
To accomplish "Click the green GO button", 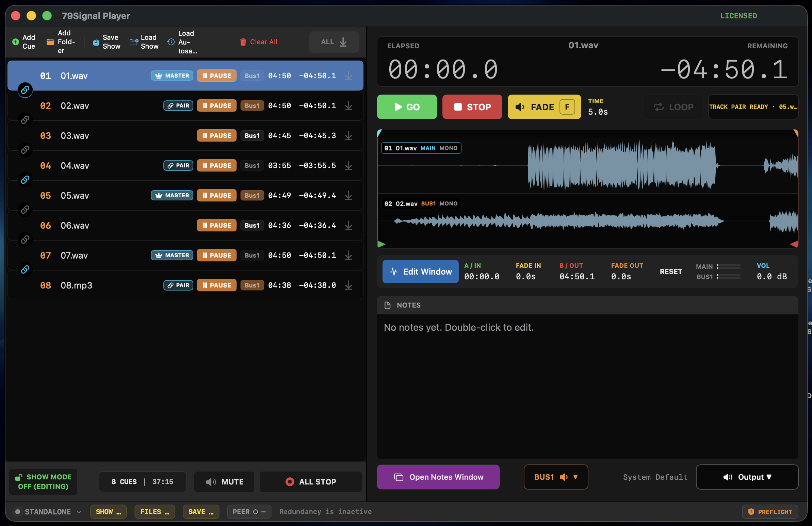I will (x=407, y=107).
